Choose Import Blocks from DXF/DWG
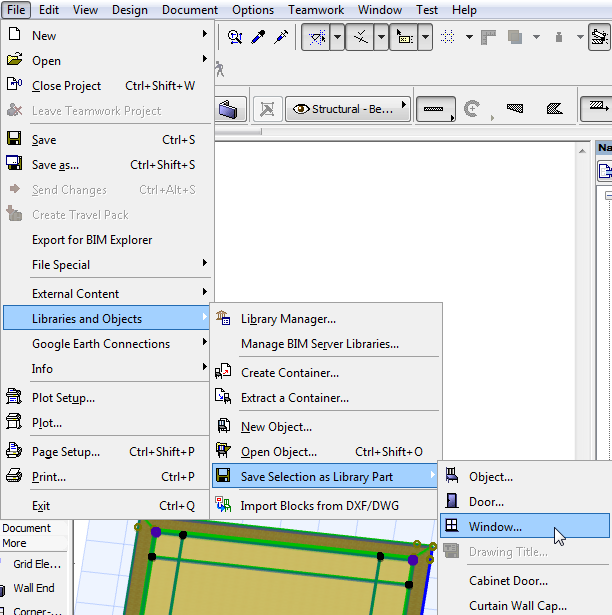This screenshot has width=612, height=615. coord(326,506)
